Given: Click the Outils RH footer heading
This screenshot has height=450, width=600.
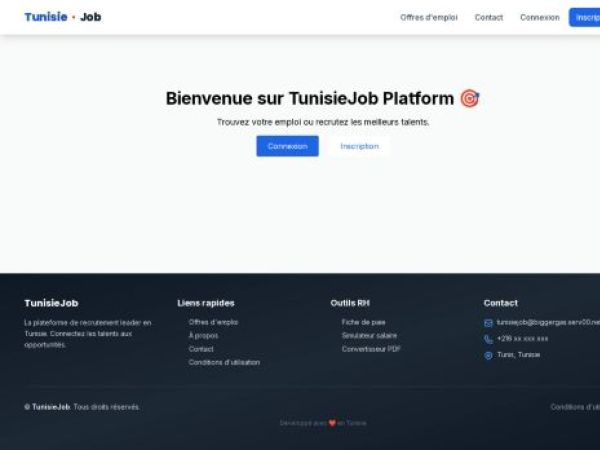Looking at the screenshot, I should point(350,303).
